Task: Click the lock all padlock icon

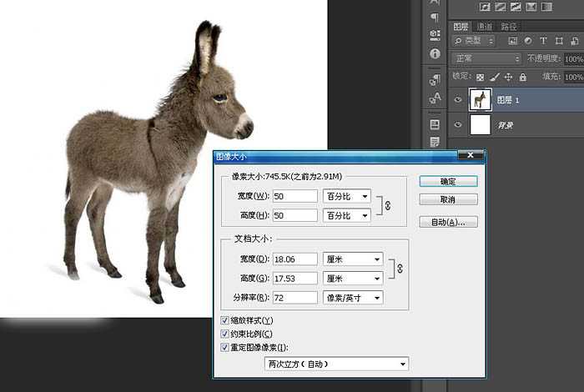Action: [522, 77]
